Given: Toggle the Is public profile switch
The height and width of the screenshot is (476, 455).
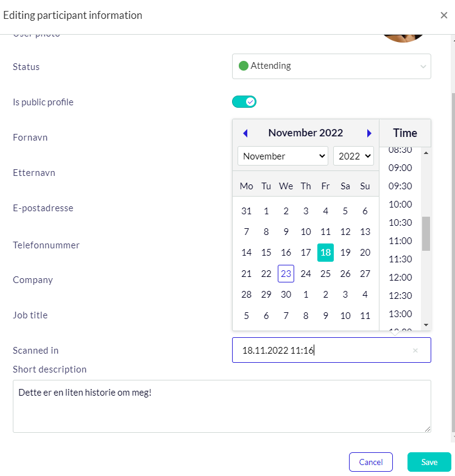Looking at the screenshot, I should [244, 102].
